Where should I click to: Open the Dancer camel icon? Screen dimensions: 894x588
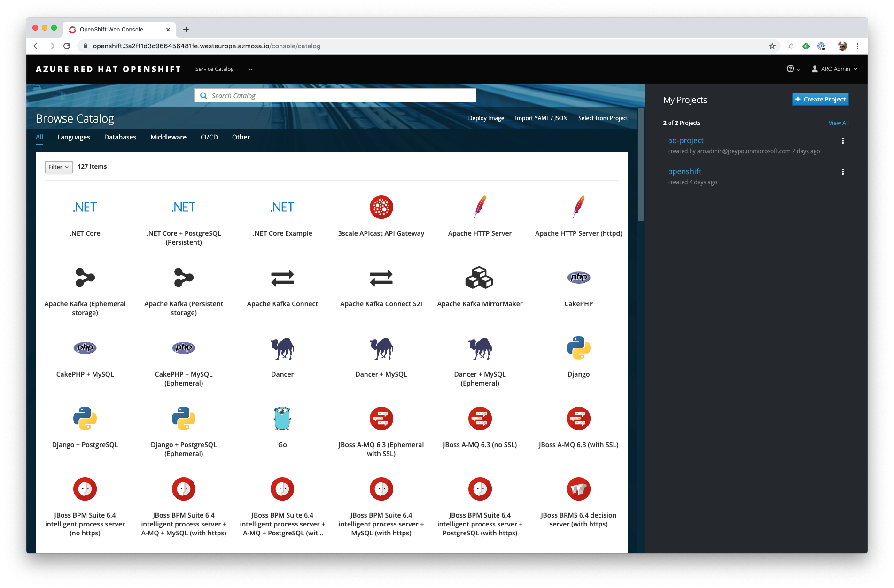point(282,348)
